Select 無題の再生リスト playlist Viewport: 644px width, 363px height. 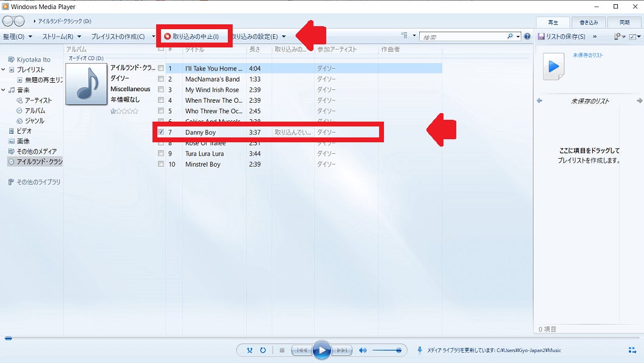(x=40, y=80)
